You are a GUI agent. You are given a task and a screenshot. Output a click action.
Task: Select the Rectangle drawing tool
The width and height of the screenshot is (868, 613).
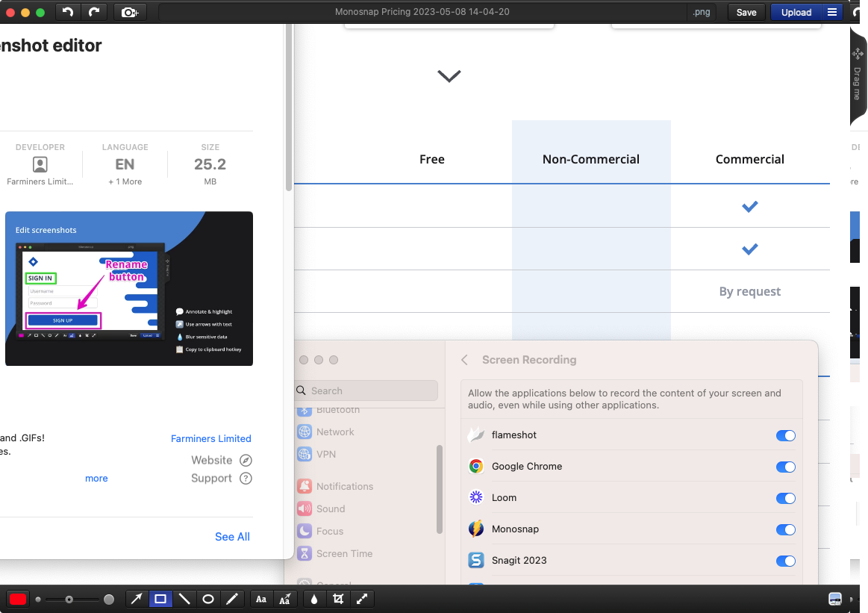160,599
